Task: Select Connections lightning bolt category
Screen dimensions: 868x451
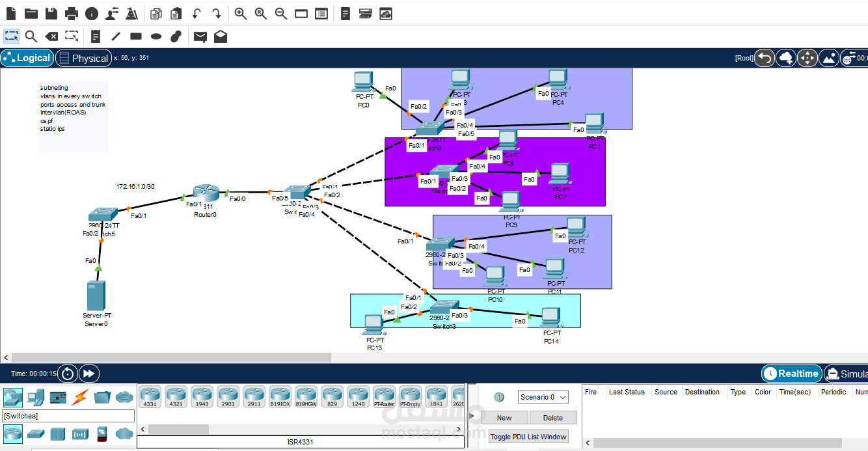Action: pos(80,396)
